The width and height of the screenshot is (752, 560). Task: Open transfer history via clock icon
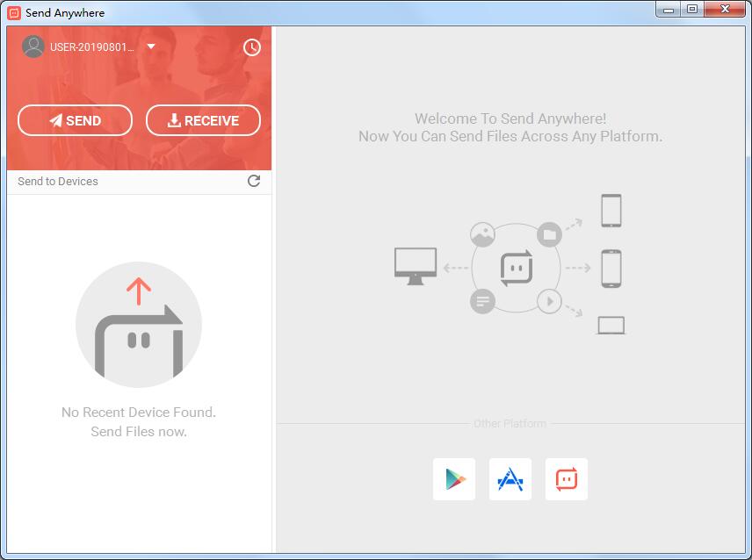[251, 47]
